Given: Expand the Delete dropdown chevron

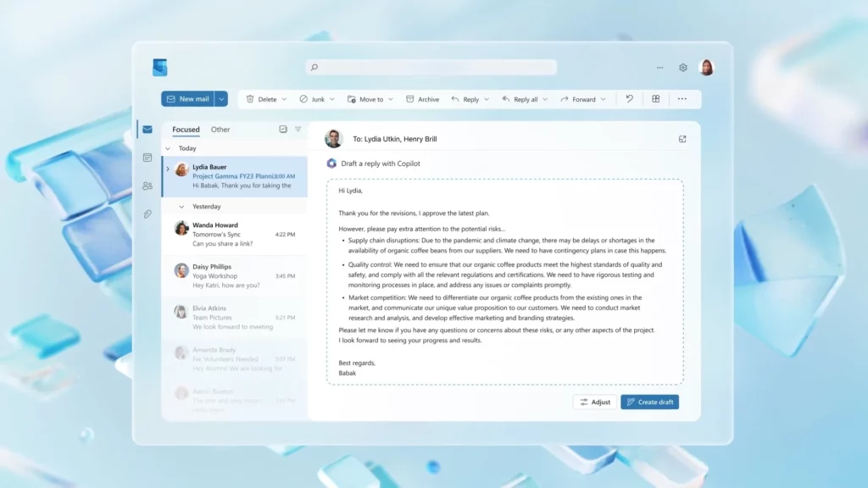Looking at the screenshot, I should tap(284, 100).
